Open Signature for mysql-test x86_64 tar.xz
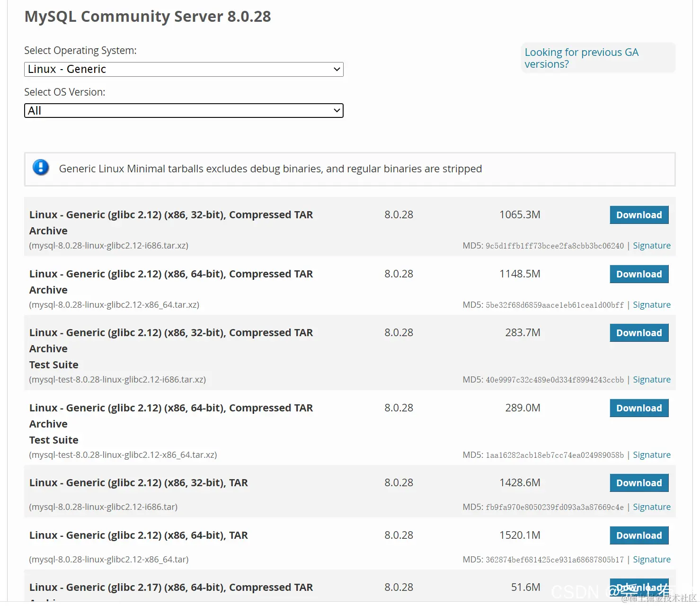 pos(652,455)
